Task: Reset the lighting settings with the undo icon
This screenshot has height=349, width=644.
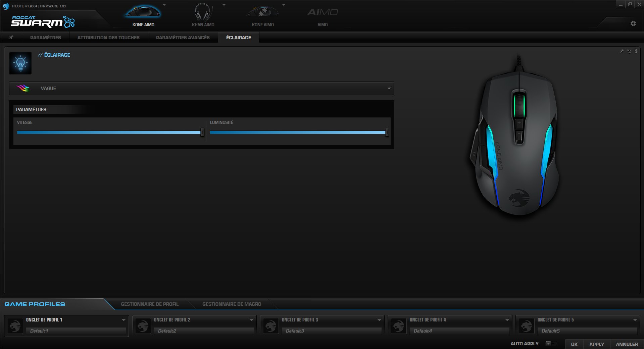Action: click(x=629, y=51)
